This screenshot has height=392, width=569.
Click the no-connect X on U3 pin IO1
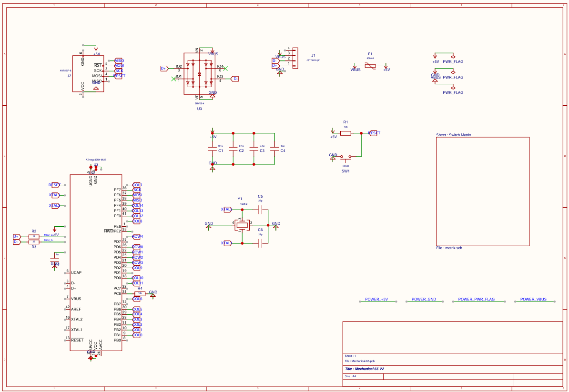(x=173, y=79)
